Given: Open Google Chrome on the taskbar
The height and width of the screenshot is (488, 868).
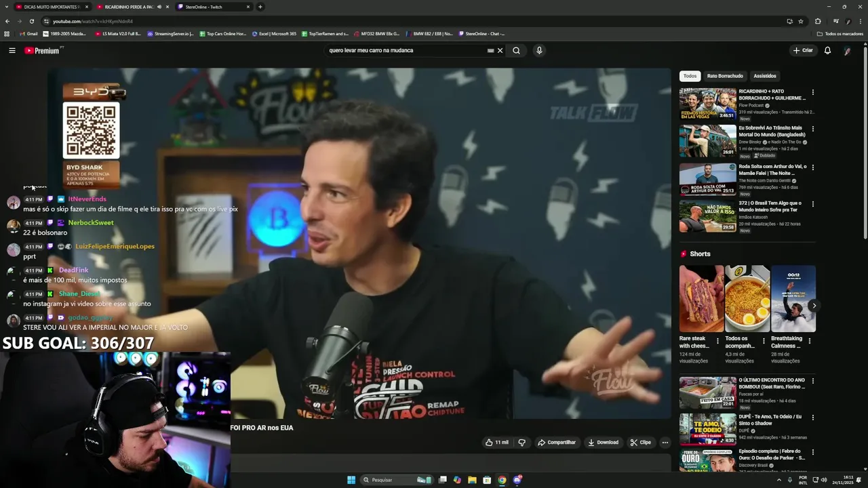Looking at the screenshot, I should point(502,480).
